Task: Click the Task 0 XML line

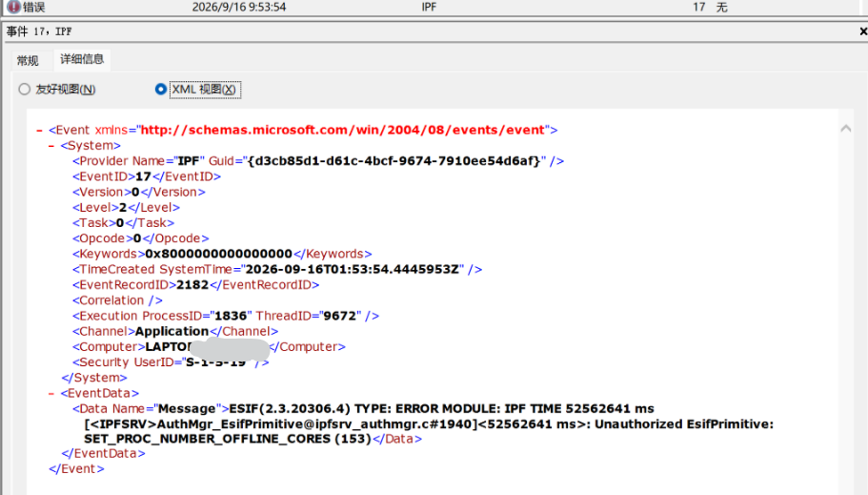Action: [x=124, y=223]
